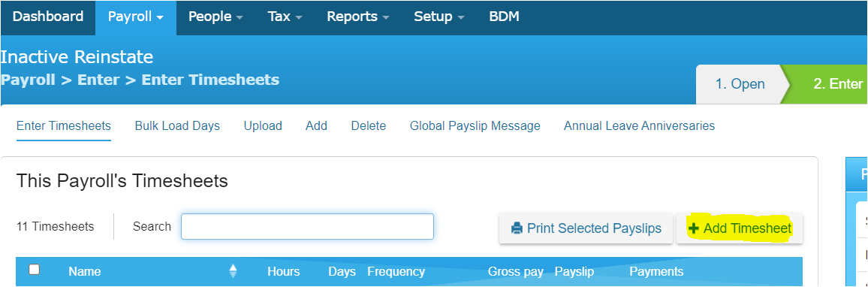Click the Payments column header

click(656, 271)
